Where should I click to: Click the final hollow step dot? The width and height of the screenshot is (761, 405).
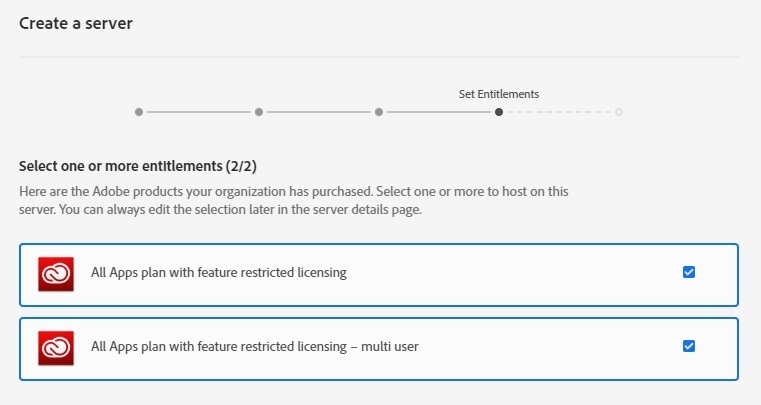(x=619, y=112)
